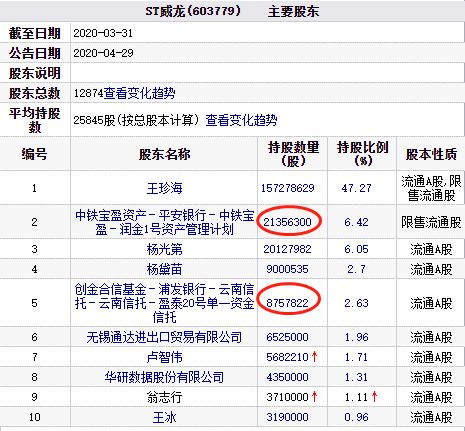This screenshot has width=465, height=431.
Task: Click red up arrow beside 5682210
Action: (314, 357)
